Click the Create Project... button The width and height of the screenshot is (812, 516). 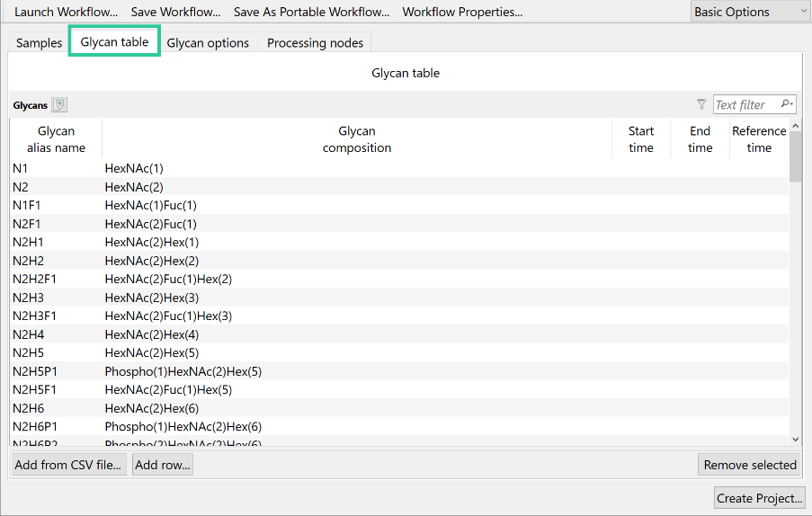tap(759, 498)
